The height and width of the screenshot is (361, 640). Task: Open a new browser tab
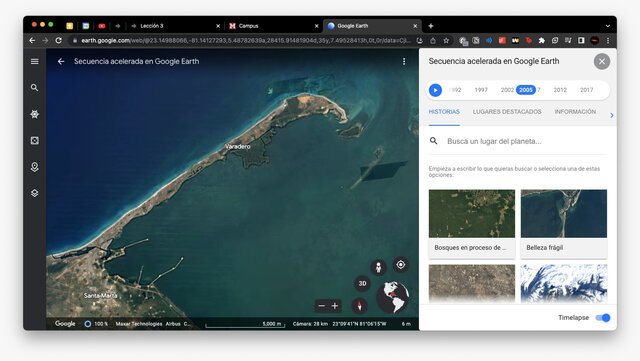coord(431,26)
